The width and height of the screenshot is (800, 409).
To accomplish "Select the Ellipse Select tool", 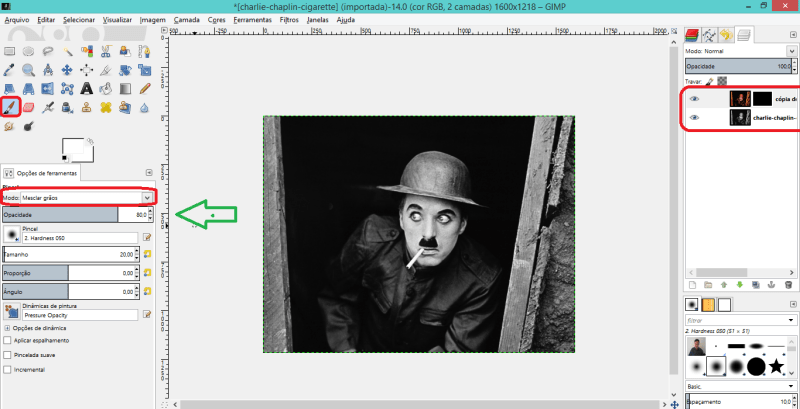I will point(29,50).
